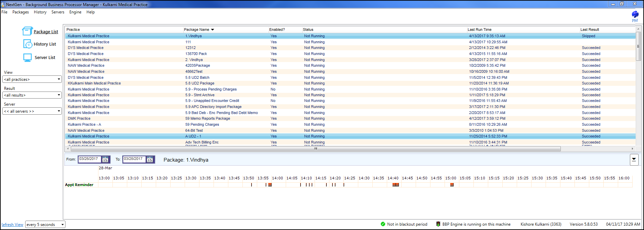Click the Skipped result cell
Screen dimensions: 644x230
588,36
